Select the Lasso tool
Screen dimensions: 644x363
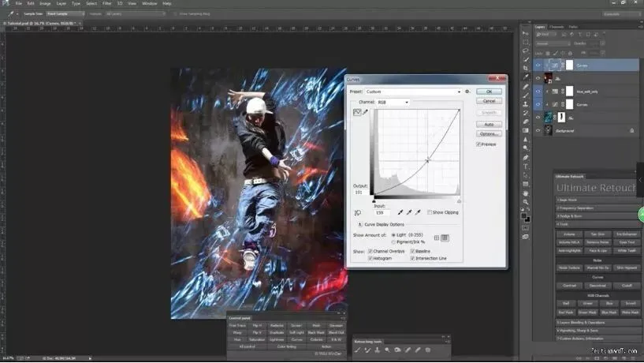(x=526, y=51)
